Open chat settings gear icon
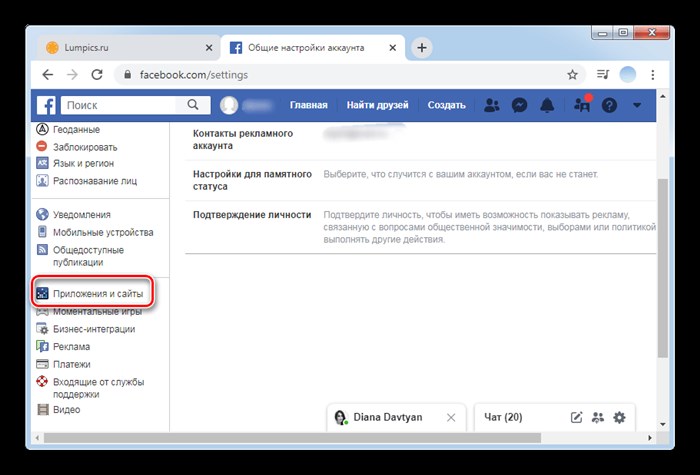This screenshot has width=700, height=475. coord(619,417)
